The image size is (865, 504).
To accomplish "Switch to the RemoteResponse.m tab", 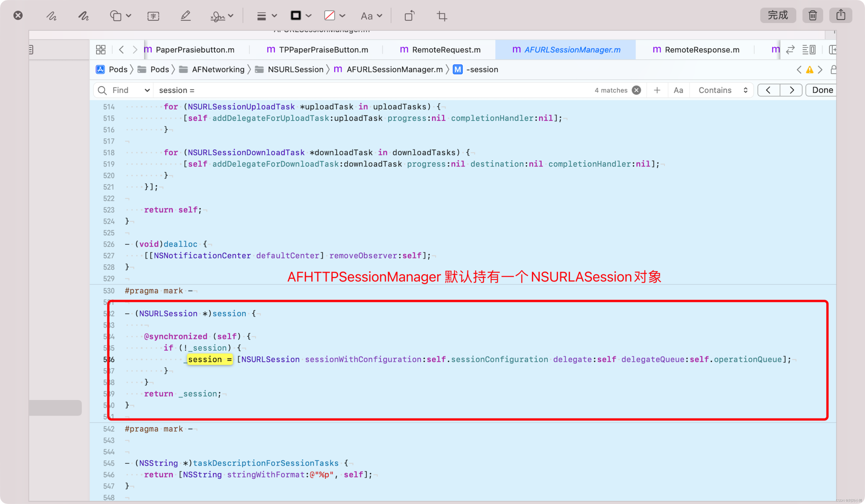I will tap(696, 50).
